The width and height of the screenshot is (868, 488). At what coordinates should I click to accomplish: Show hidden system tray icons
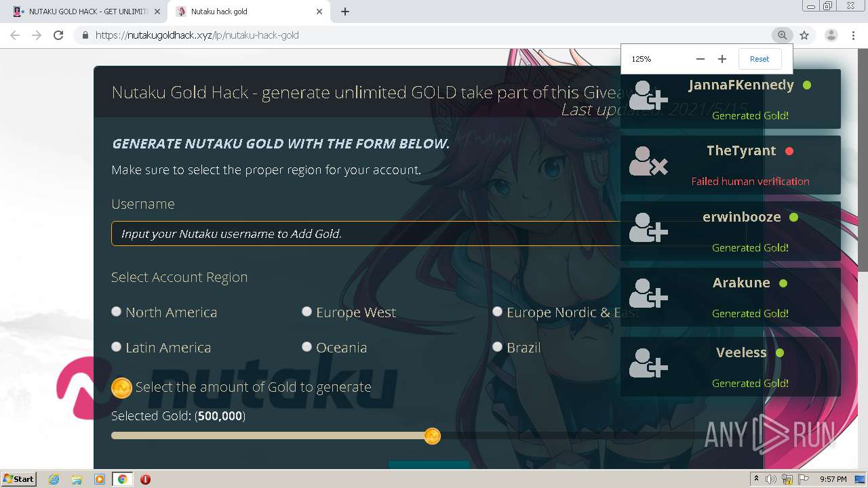point(756,479)
